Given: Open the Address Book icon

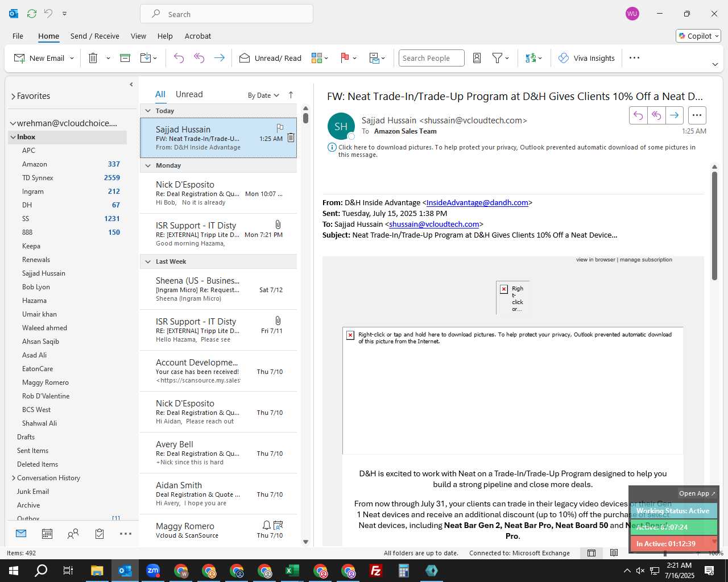Looking at the screenshot, I should pyautogui.click(x=477, y=58).
